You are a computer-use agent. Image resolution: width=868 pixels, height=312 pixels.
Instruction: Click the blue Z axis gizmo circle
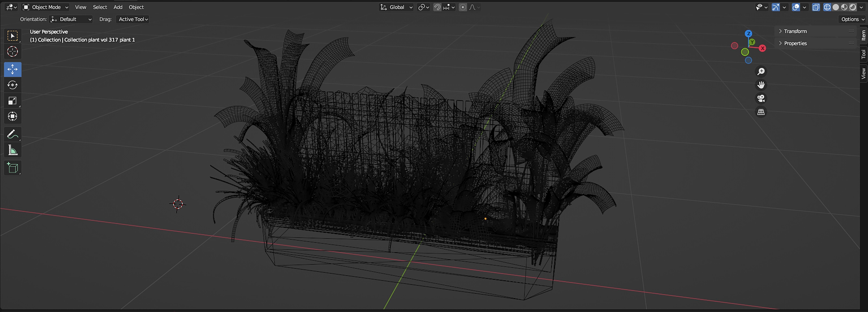coord(748,33)
